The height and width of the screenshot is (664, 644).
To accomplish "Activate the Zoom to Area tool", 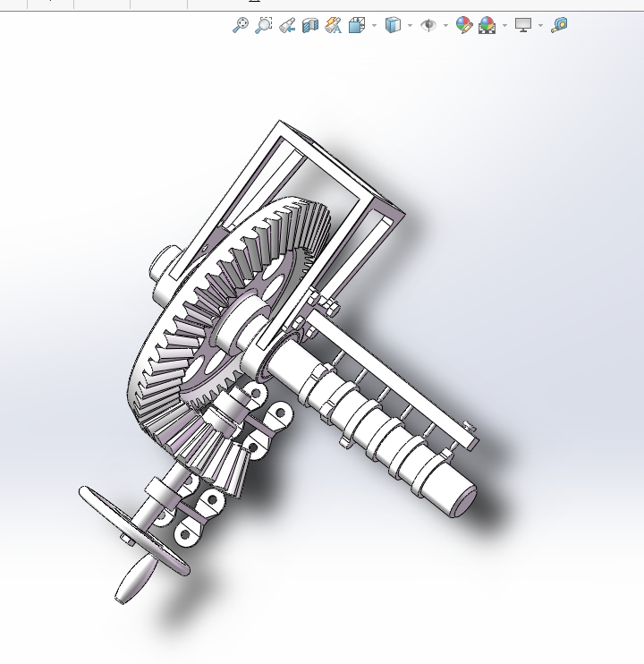I will tap(264, 25).
